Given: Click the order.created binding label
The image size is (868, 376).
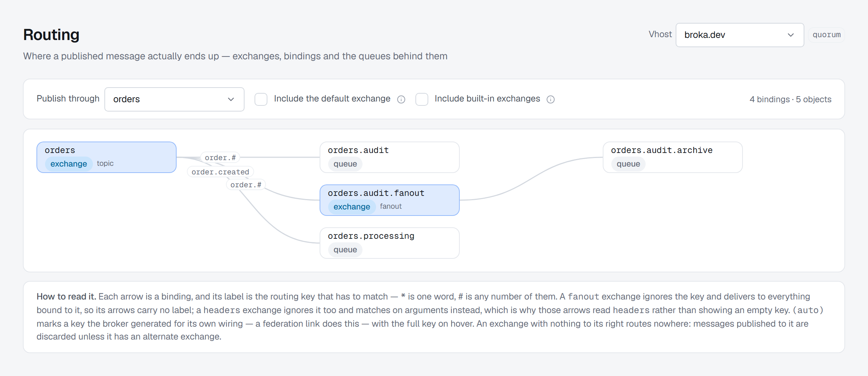Looking at the screenshot, I should 220,172.
